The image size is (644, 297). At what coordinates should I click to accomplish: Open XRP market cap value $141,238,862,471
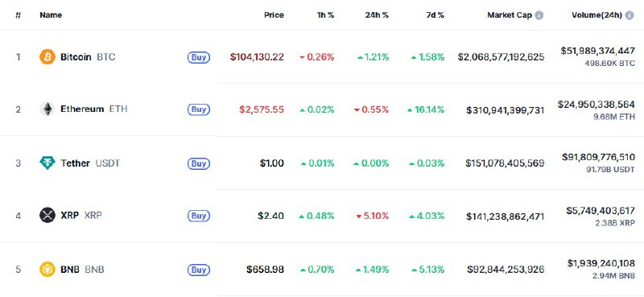506,216
